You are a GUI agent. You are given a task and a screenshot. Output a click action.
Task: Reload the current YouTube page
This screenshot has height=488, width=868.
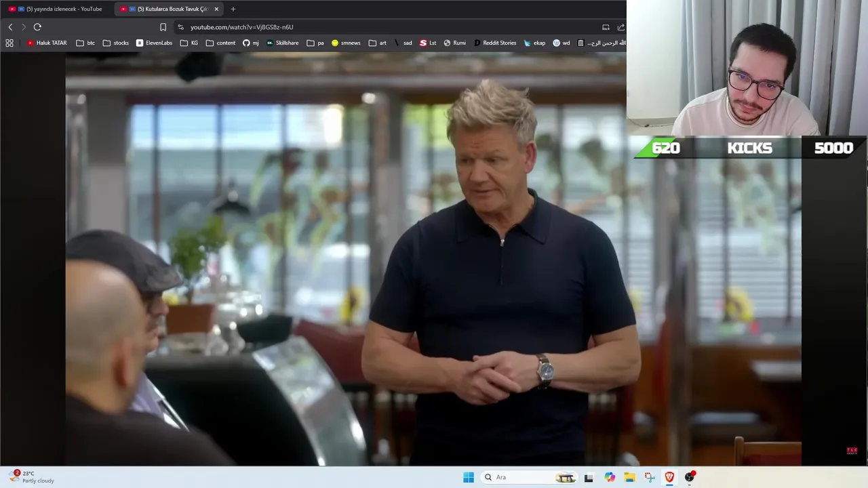pos(37,27)
